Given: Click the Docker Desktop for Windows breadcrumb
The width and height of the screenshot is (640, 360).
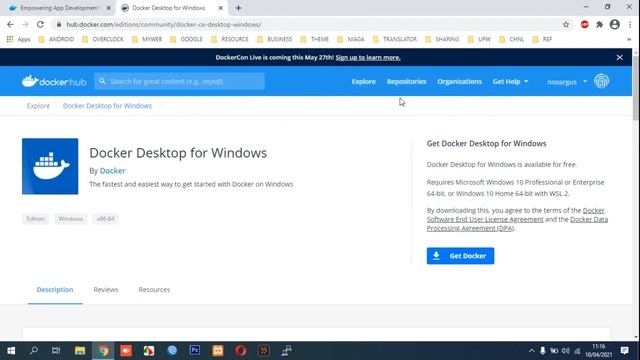Looking at the screenshot, I should click(x=107, y=106).
